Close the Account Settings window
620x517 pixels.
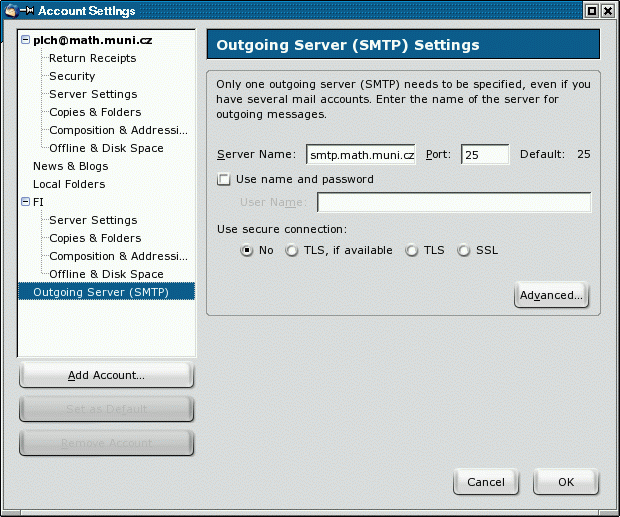click(608, 11)
